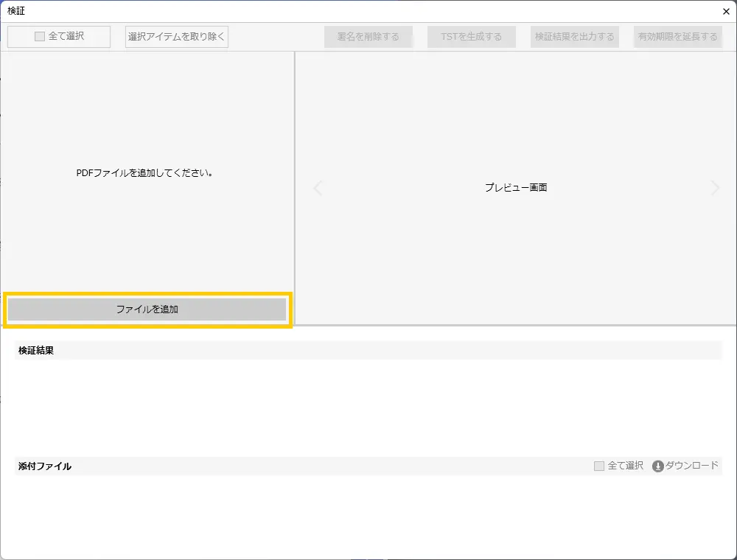
Task: Click the プレビュー画面 preview area
Action: point(516,188)
